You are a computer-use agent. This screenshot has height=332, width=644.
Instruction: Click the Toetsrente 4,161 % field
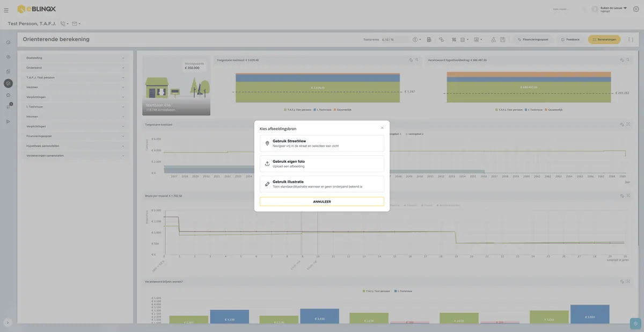pos(394,39)
